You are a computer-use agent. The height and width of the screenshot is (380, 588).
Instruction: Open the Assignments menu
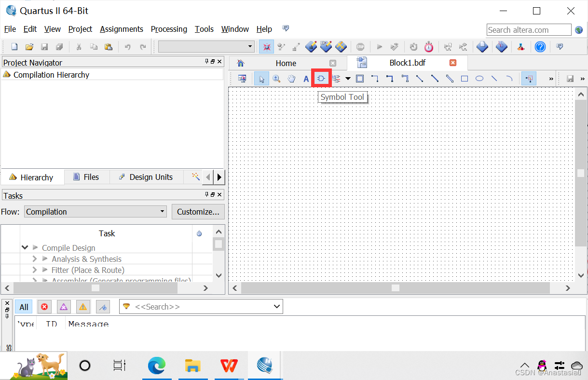pyautogui.click(x=122, y=29)
